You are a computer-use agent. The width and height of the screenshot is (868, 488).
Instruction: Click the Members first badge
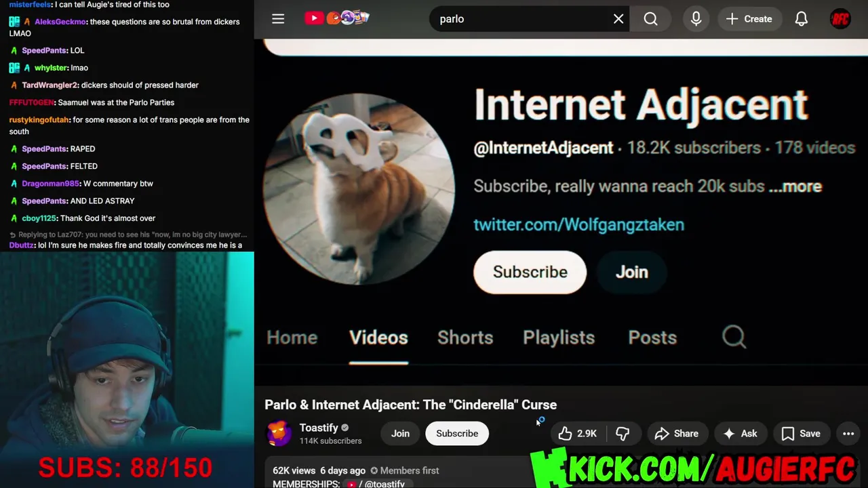pyautogui.click(x=405, y=470)
